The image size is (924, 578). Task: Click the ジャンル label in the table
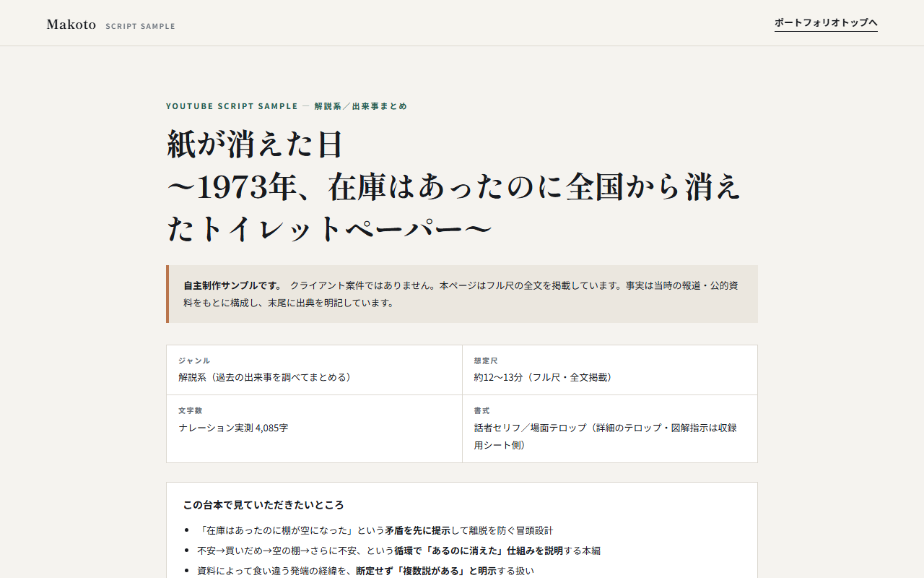194,361
